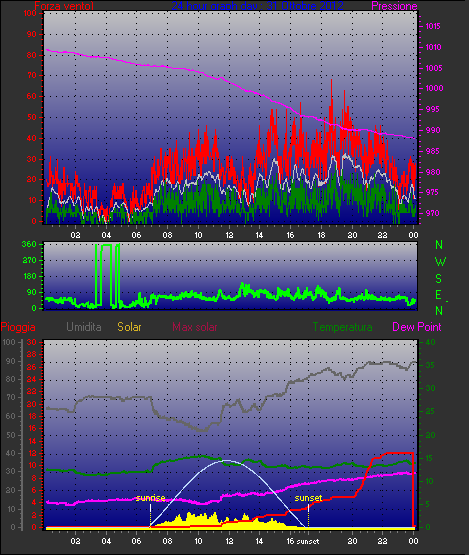
Task: Click the "970" pressure axis value
Action: coord(433,213)
